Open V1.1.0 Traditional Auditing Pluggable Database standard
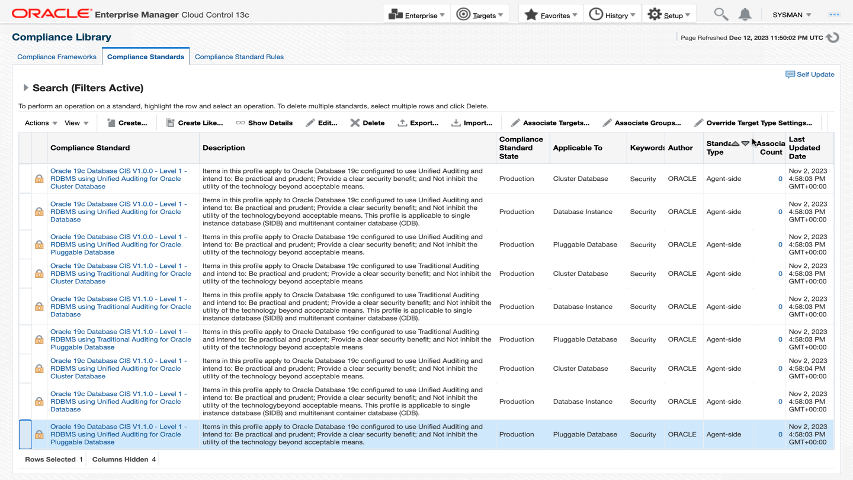 click(121, 339)
